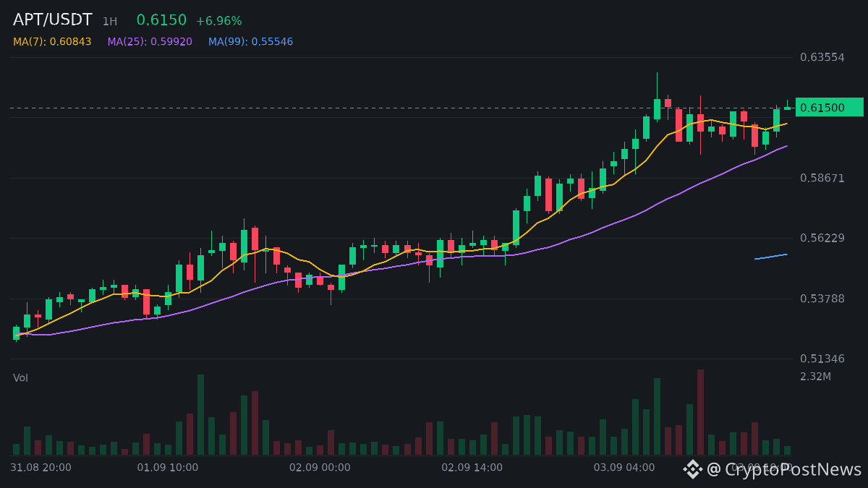The image size is (868, 488).
Task: Select the APT/USDT pair title
Action: [x=53, y=20]
